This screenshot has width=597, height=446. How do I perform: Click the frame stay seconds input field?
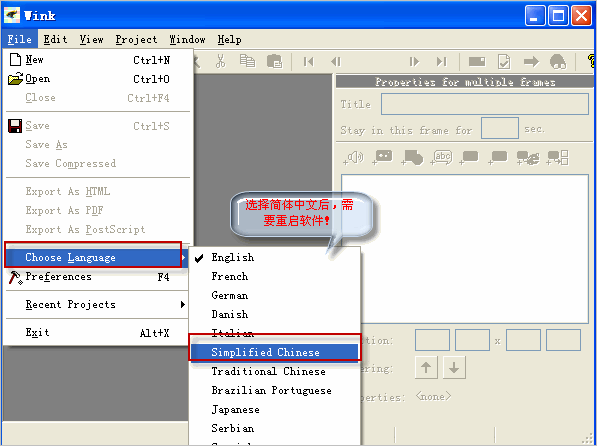click(x=500, y=128)
